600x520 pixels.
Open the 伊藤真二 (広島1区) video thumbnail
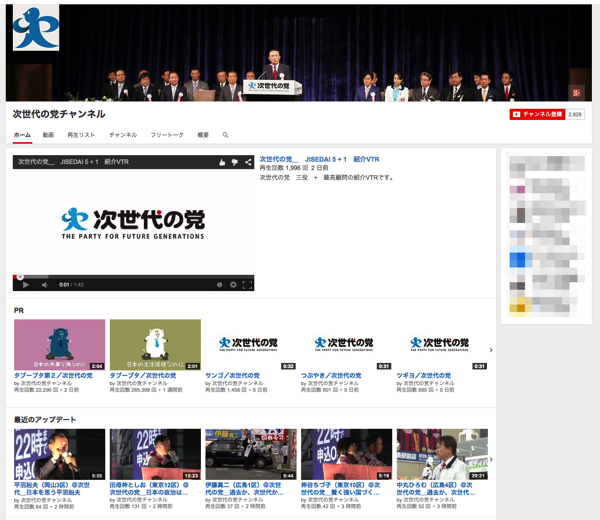click(251, 454)
